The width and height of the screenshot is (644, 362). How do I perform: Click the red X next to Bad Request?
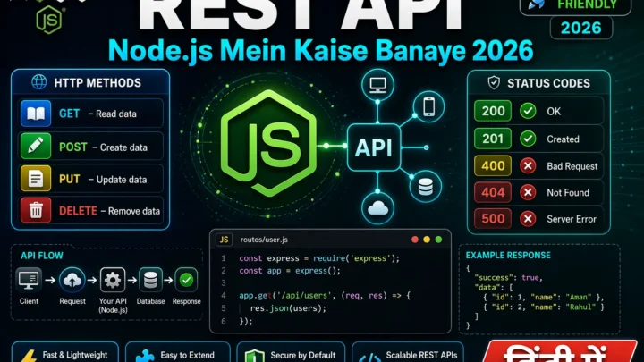528,166
